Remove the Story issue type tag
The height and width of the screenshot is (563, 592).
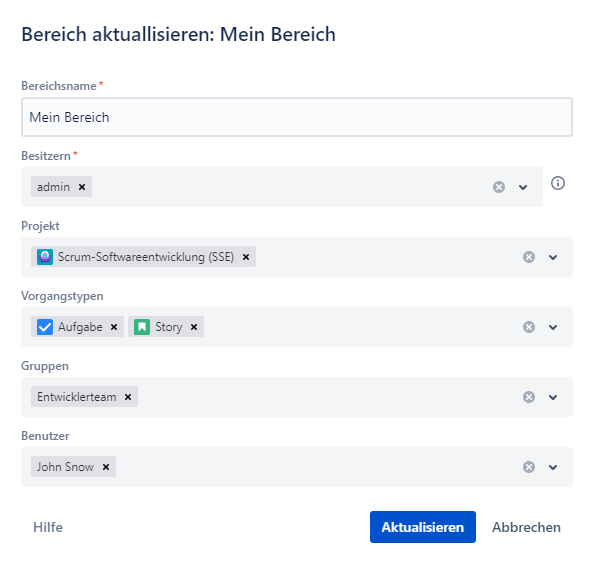tap(194, 327)
